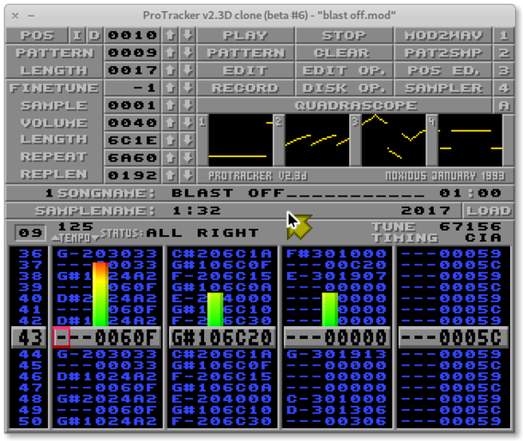Increase song LENGTH 0017 with up arrow
The width and height of the screenshot is (523, 441).
pos(170,70)
